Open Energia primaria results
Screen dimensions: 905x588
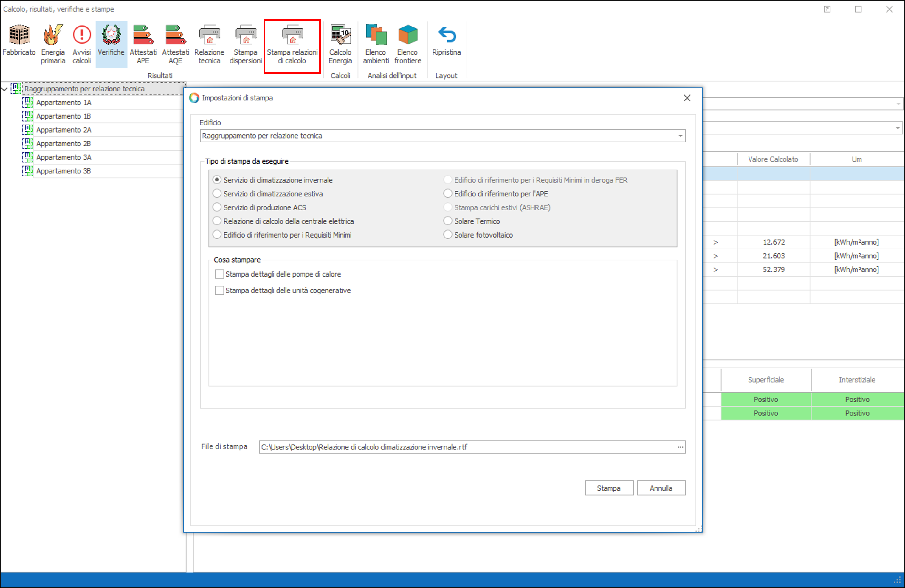point(53,44)
